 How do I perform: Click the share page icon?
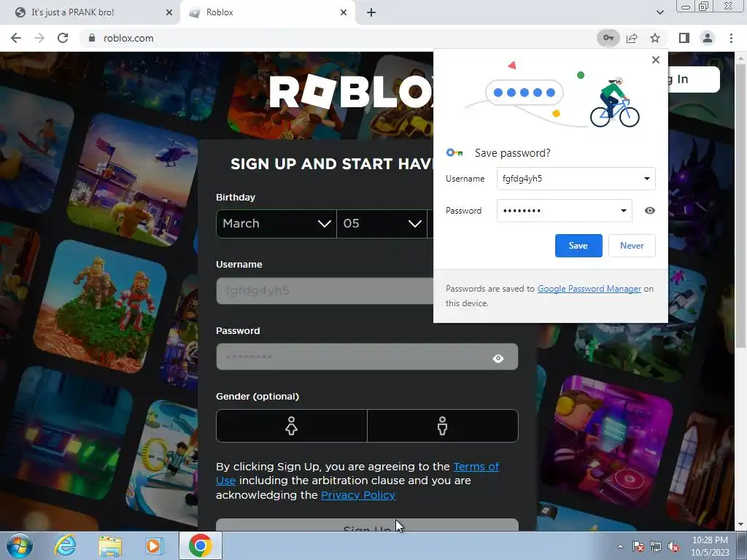click(632, 38)
